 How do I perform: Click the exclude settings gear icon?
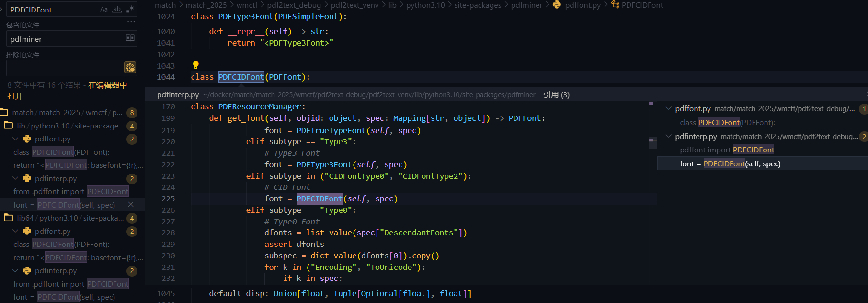130,68
